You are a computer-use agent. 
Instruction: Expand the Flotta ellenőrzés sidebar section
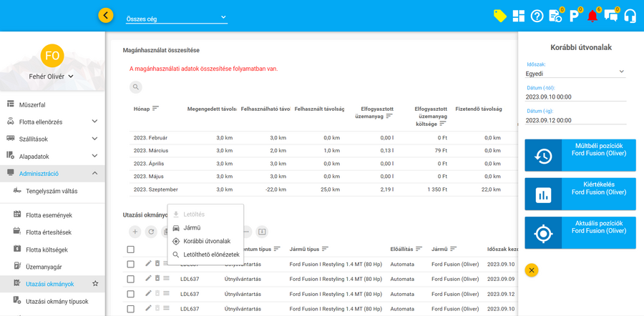tap(94, 122)
